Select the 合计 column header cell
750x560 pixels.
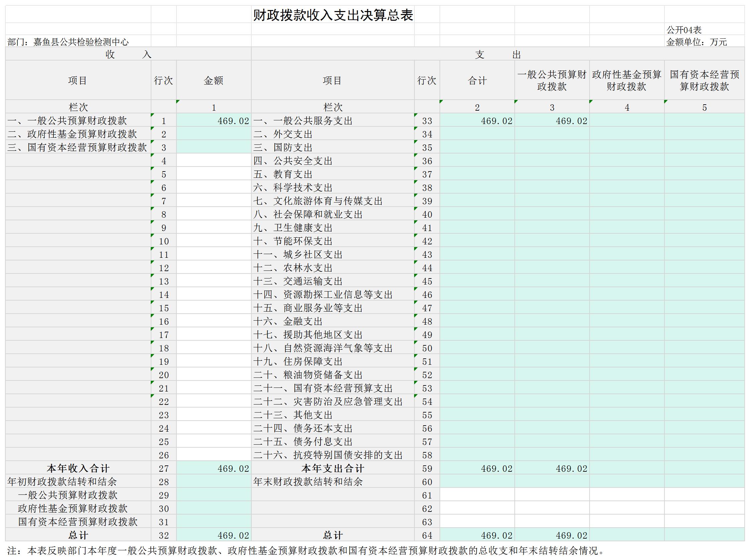tap(477, 80)
